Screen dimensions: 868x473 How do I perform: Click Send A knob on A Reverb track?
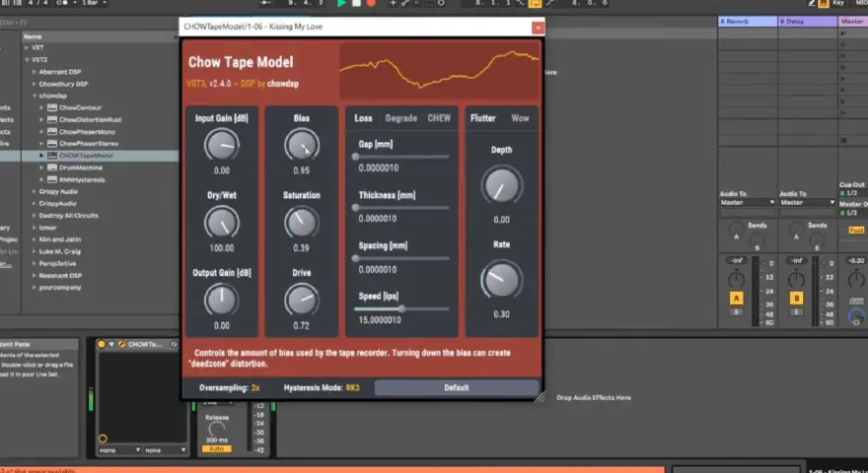pyautogui.click(x=736, y=228)
